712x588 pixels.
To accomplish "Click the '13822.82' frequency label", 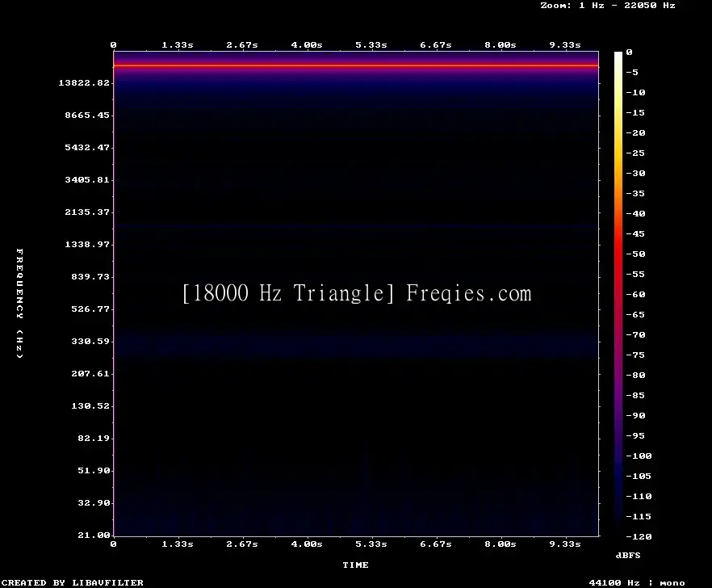I will point(84,82).
